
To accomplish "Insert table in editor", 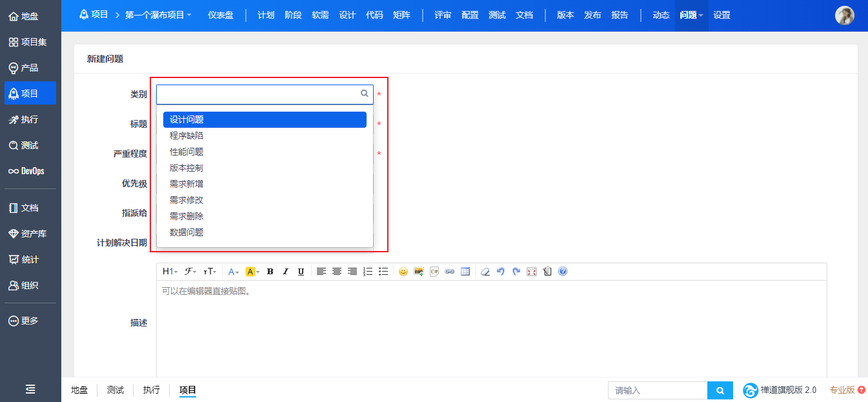I will (465, 272).
